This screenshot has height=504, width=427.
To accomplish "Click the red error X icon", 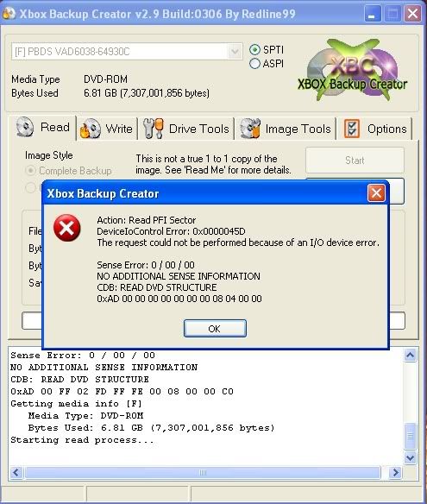I will pos(66,228).
